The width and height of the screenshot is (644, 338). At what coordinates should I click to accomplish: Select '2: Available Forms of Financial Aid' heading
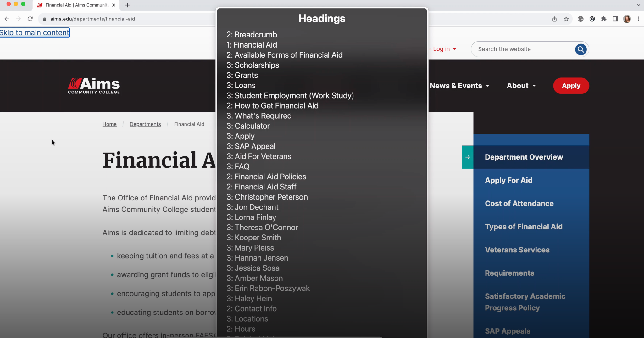[284, 55]
